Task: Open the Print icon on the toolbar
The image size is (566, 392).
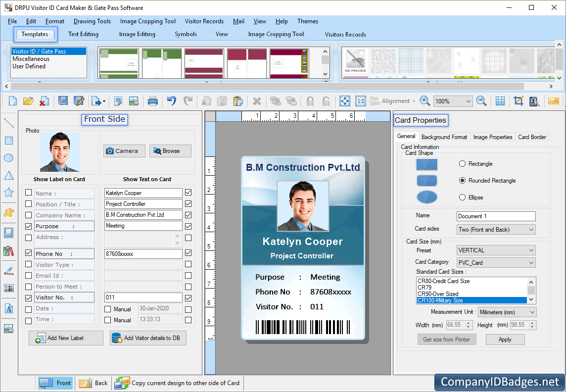Action: 153,101
